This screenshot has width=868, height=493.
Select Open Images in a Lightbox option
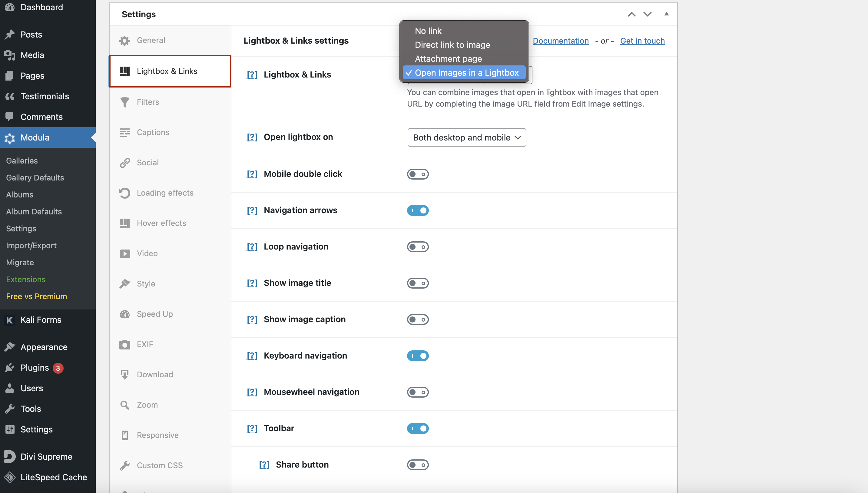click(x=467, y=73)
